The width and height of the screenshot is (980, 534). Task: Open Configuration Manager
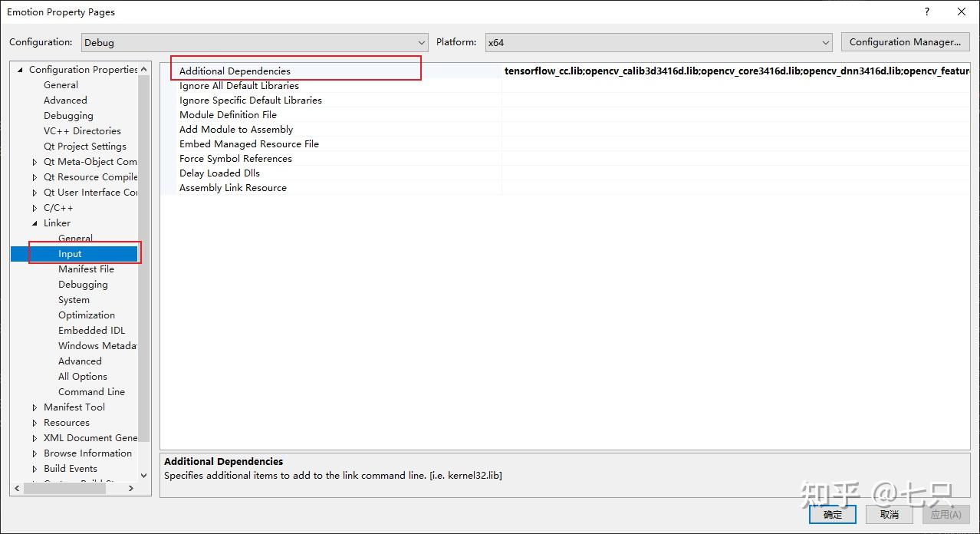[905, 41]
